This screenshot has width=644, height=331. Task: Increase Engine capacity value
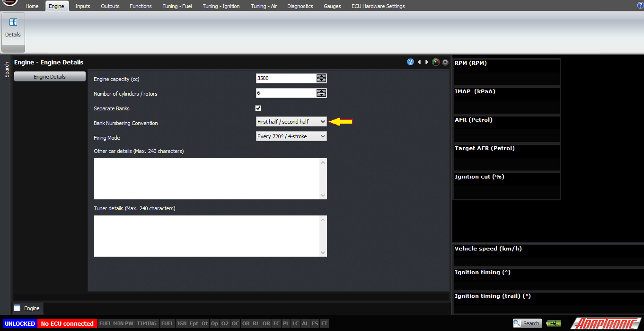coord(322,76)
